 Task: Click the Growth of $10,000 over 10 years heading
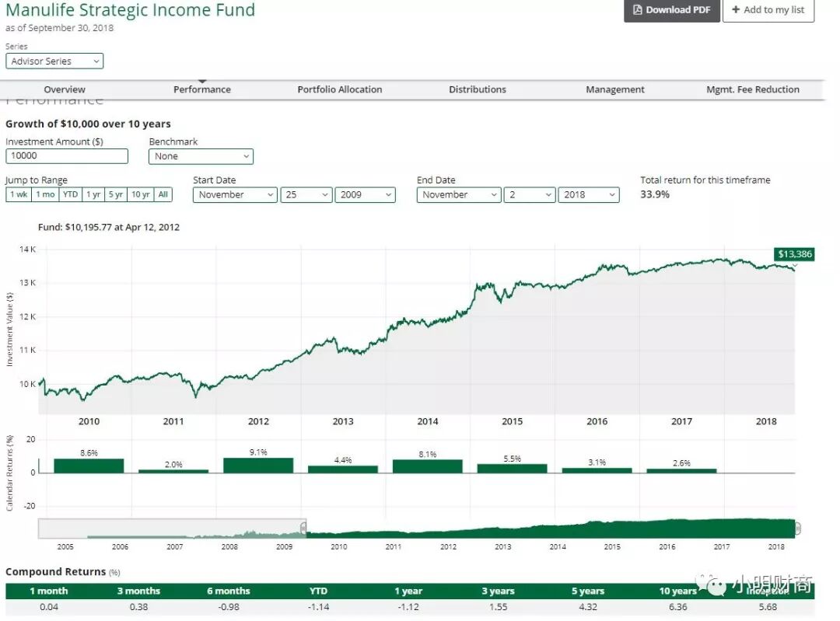89,124
